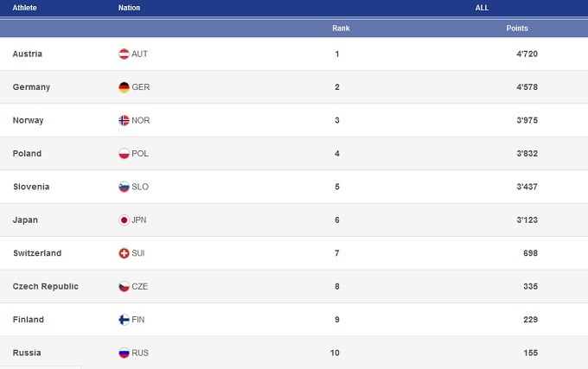Image resolution: width=588 pixels, height=369 pixels.
Task: Click Switzerland's 698 points value
Action: [530, 253]
